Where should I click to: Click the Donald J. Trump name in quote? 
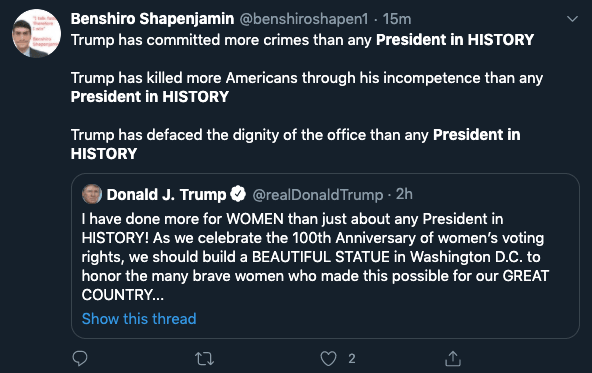pyautogui.click(x=166, y=194)
